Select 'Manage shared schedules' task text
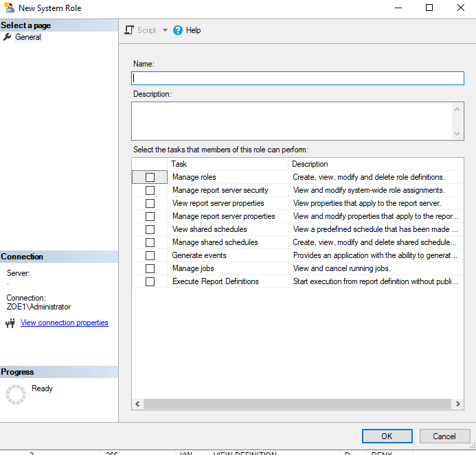 click(215, 242)
